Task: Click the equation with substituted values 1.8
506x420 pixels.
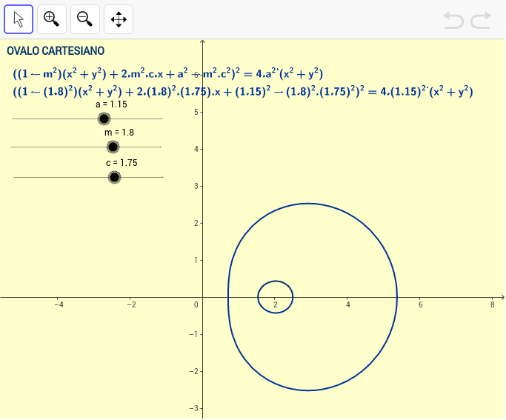Action: coord(242,92)
